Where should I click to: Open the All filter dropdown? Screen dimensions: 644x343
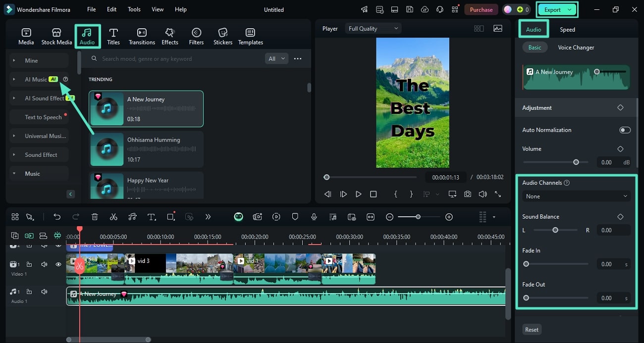[276, 58]
